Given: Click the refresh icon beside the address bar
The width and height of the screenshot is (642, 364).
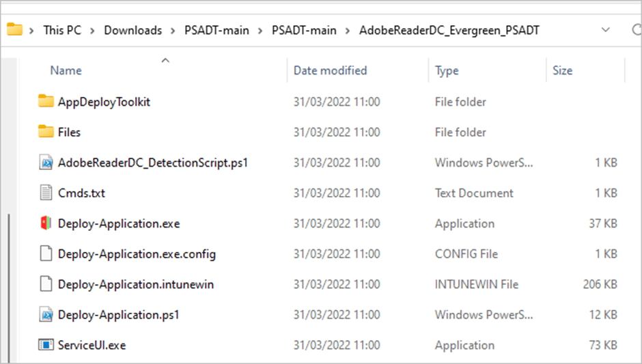Looking at the screenshot, I should pyautogui.click(x=637, y=30).
